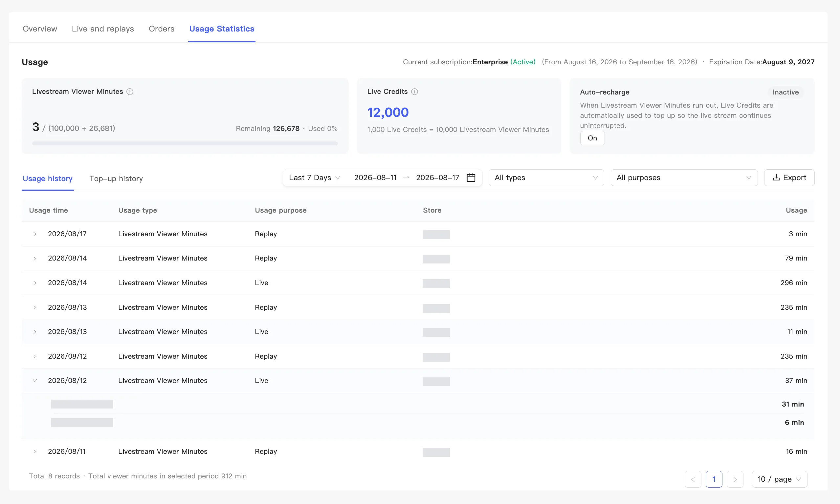The width and height of the screenshot is (840, 504).
Task: Open the Live and replays tab
Action: 103,29
